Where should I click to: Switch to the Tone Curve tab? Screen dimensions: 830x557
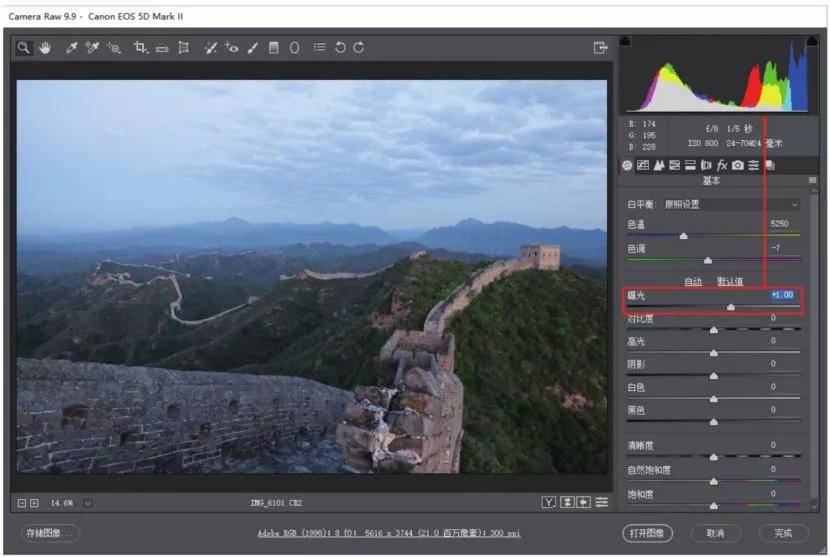(643, 165)
